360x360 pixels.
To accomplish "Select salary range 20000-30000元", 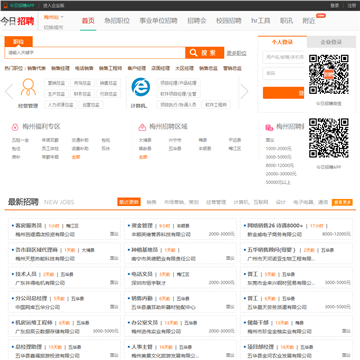I will [281, 174].
